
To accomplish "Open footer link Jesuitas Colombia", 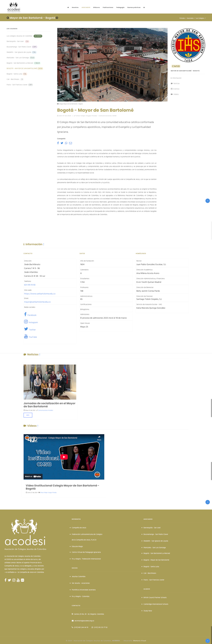I will [x=79, y=576].
